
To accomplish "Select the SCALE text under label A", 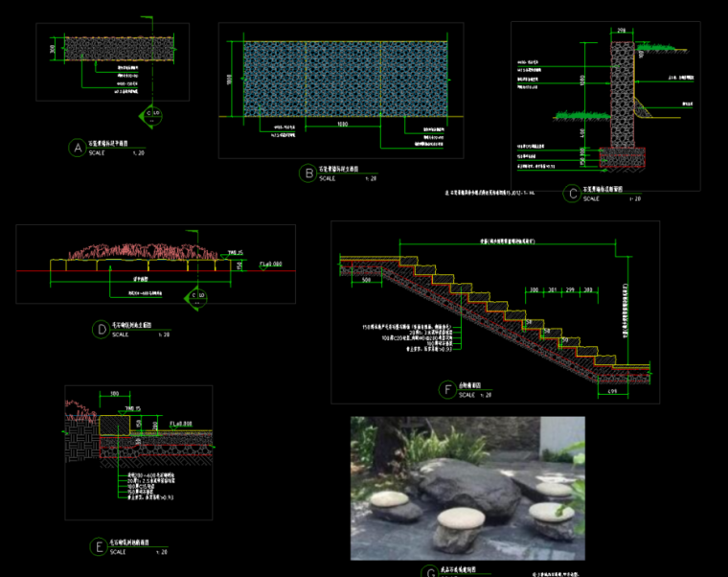I will point(100,152).
